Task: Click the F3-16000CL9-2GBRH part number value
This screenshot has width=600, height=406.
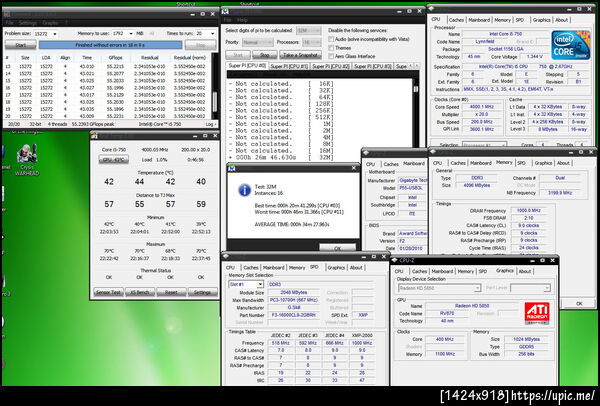Action: click(294, 315)
